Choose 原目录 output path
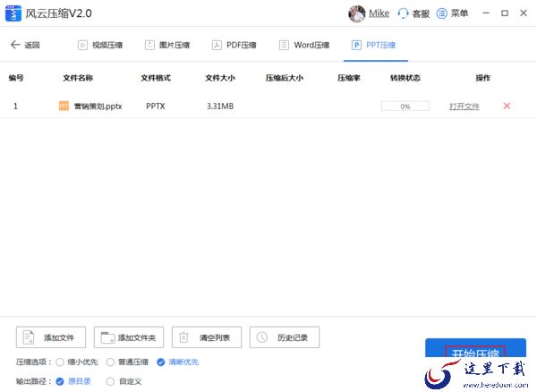The image size is (537, 392). click(x=73, y=381)
